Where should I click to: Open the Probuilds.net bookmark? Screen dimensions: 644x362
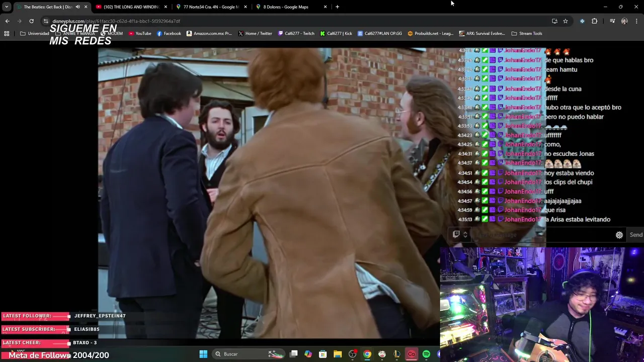click(431, 33)
